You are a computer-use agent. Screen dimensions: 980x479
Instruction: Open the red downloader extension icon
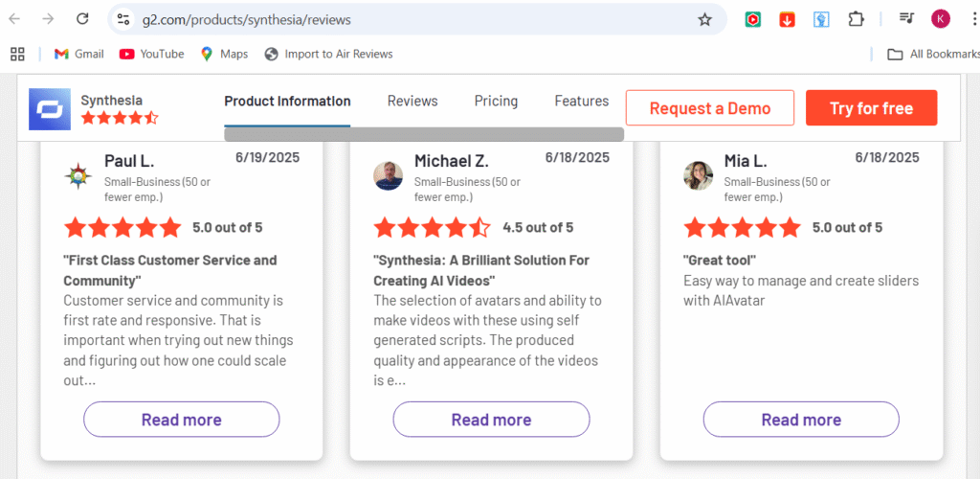click(x=787, y=20)
